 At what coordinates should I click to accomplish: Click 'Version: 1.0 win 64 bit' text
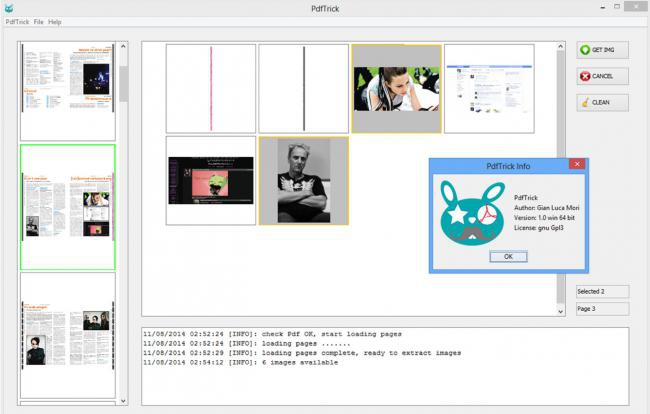544,218
